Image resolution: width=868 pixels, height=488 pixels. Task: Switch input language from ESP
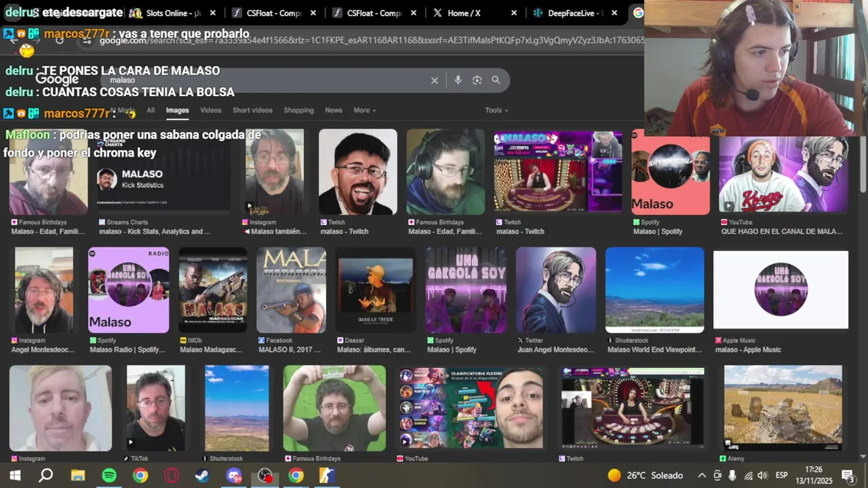(x=781, y=476)
